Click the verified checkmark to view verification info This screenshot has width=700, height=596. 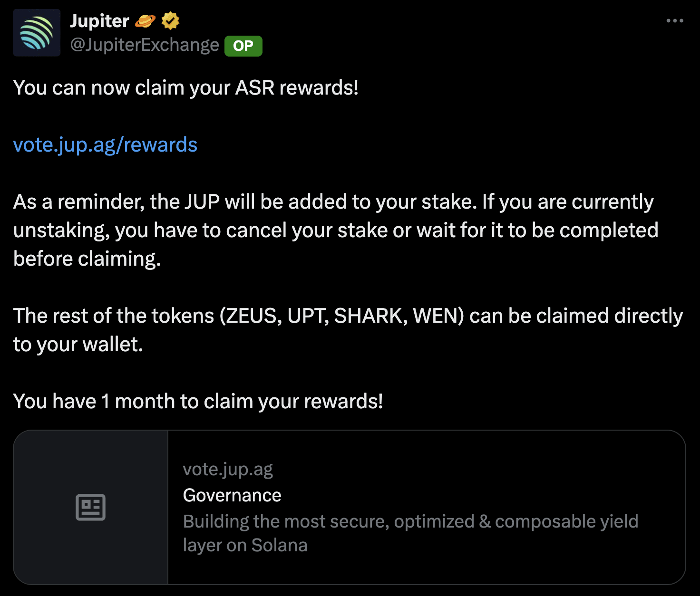tap(170, 20)
